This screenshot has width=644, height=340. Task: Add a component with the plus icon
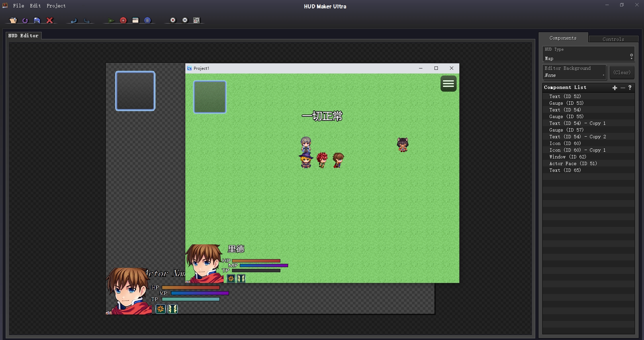pyautogui.click(x=615, y=88)
